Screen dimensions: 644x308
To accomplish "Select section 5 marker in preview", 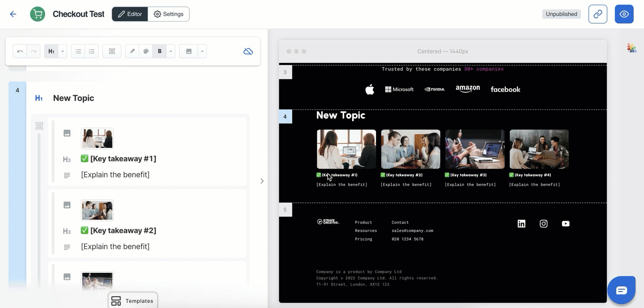I will (285, 210).
